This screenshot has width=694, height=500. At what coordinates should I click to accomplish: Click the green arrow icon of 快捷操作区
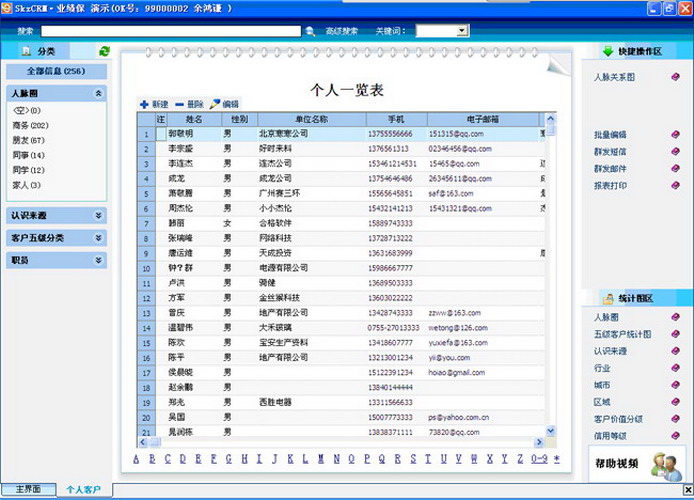[x=608, y=51]
